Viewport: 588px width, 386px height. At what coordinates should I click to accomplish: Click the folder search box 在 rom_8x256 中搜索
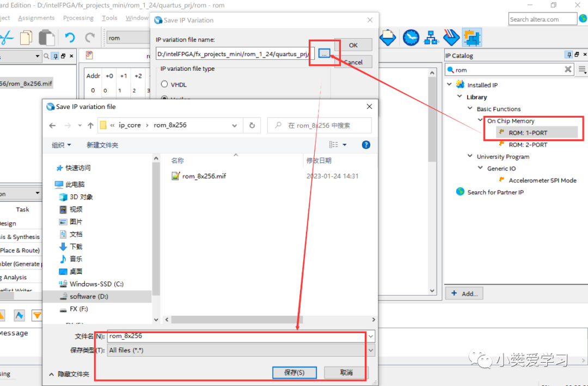(320, 126)
